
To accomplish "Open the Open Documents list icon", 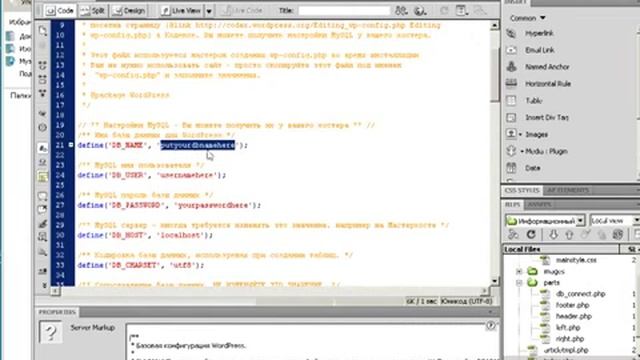I will [42, 31].
